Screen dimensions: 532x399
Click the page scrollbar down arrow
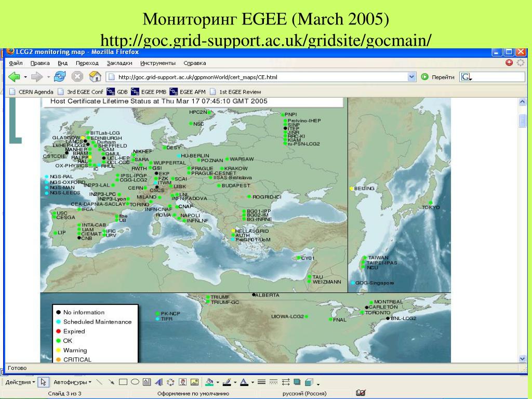click(x=522, y=358)
